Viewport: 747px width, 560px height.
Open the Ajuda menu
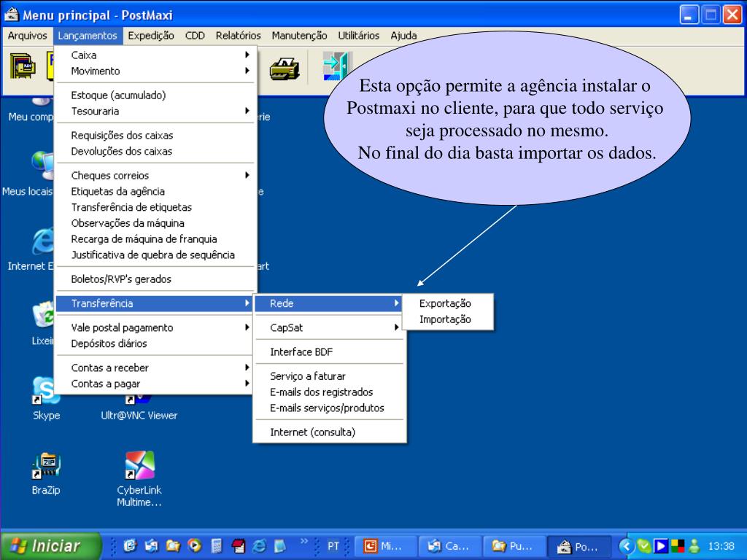point(403,36)
